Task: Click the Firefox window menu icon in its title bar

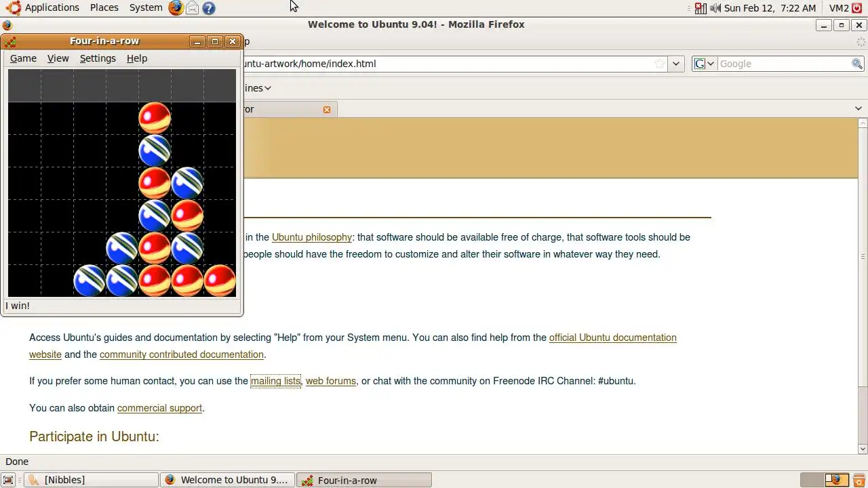Action: (x=7, y=25)
